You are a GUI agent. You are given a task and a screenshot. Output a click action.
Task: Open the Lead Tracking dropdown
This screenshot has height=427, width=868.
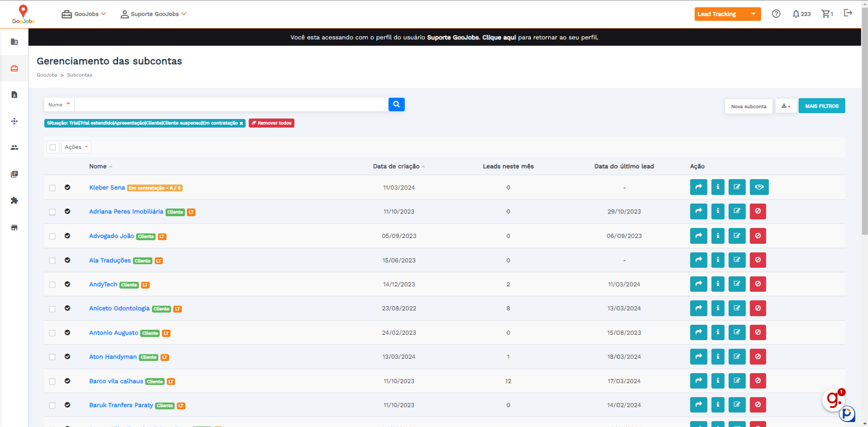point(727,14)
